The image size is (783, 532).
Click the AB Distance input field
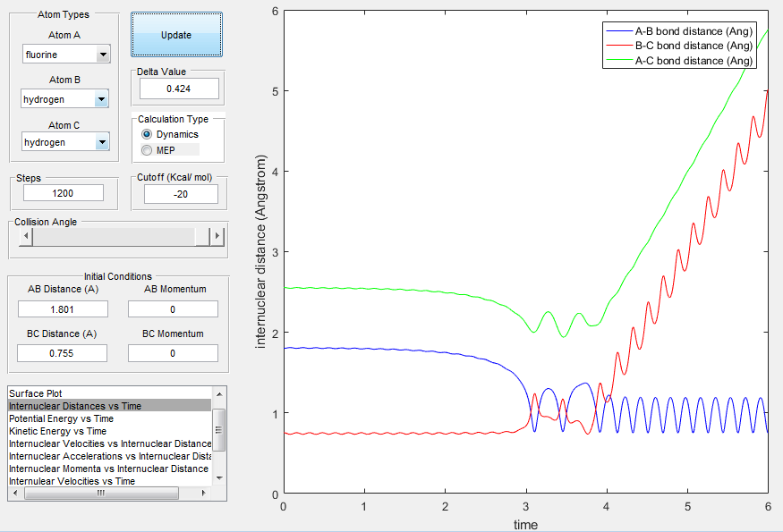(x=63, y=309)
